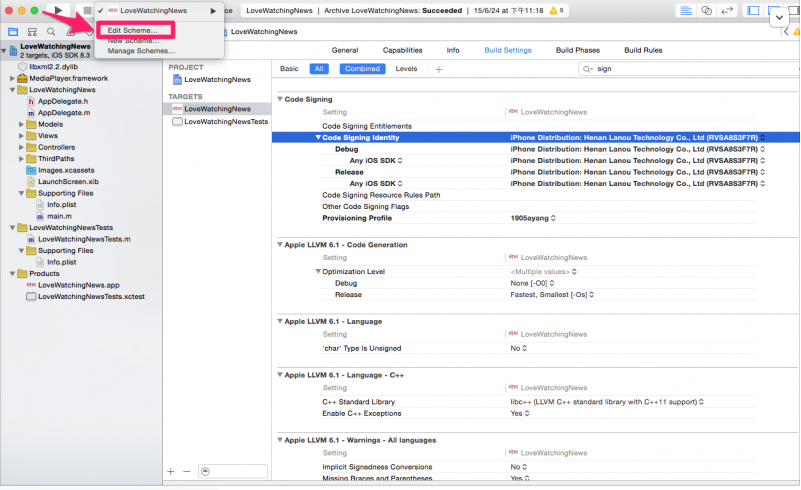The image size is (801, 490).
Task: Select LoveWatchingNews target in TARGETS list
Action: tap(217, 108)
